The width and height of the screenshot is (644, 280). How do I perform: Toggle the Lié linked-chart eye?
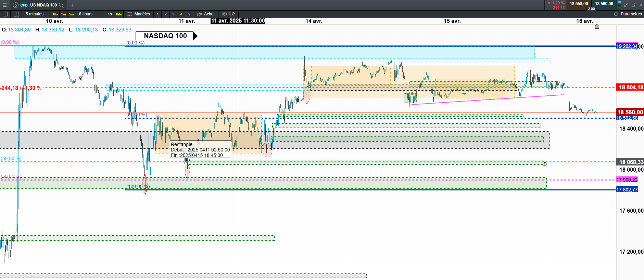225,14
